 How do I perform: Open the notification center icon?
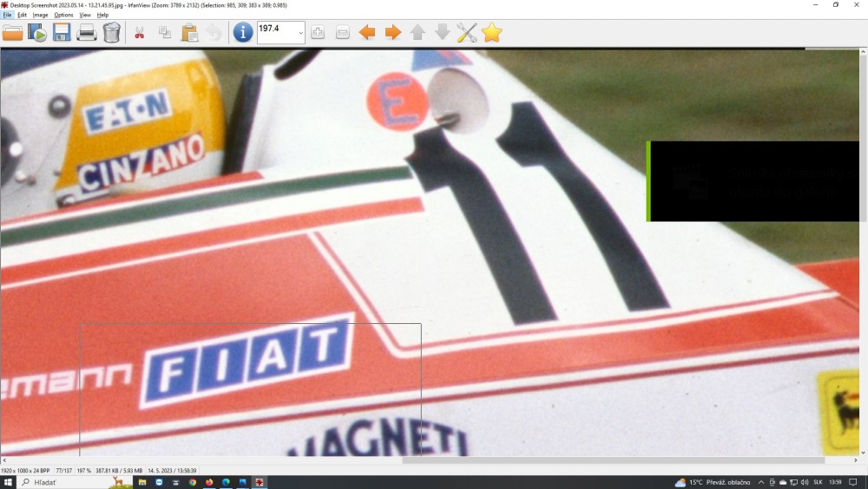[853, 482]
